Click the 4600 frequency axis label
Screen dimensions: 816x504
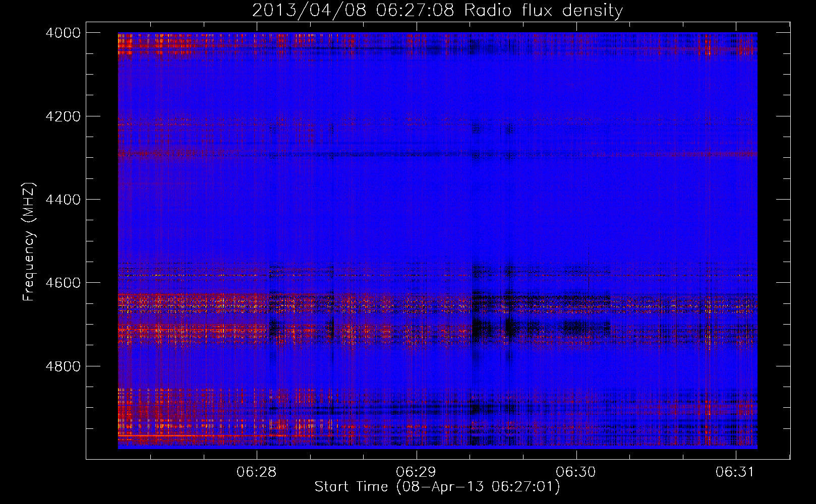coord(63,283)
